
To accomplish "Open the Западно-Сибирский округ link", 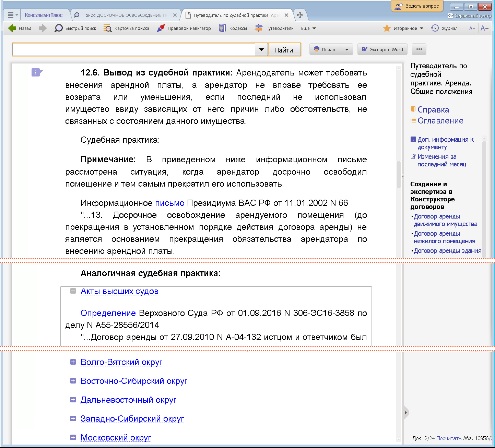I will pos(132,419).
